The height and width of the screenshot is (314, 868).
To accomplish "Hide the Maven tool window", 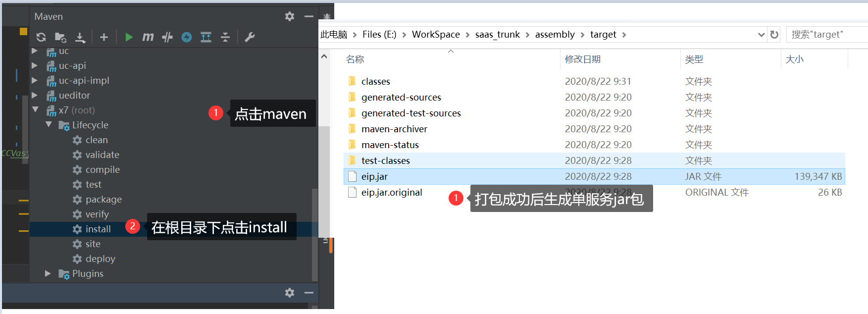I will point(309,16).
